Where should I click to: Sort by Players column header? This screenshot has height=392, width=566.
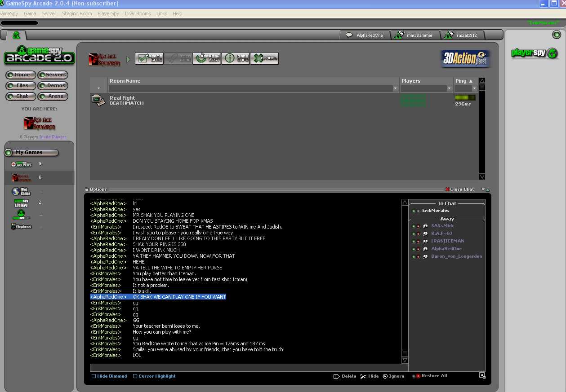(x=426, y=81)
